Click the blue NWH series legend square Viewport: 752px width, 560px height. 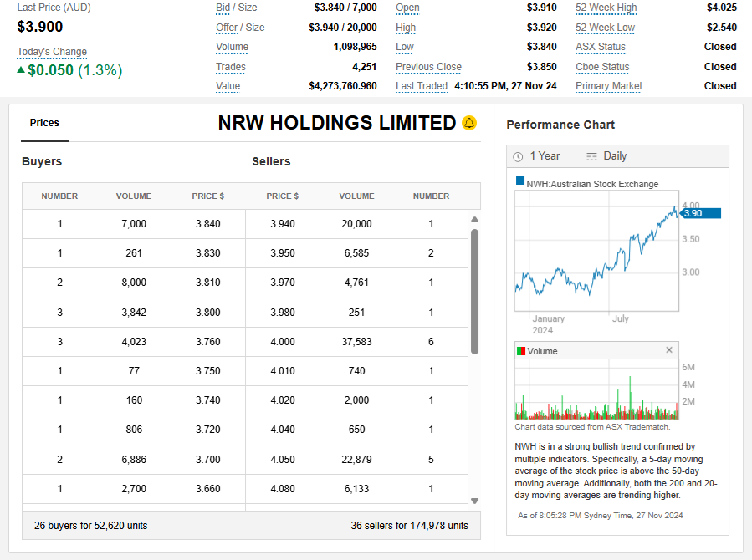pyautogui.click(x=520, y=181)
